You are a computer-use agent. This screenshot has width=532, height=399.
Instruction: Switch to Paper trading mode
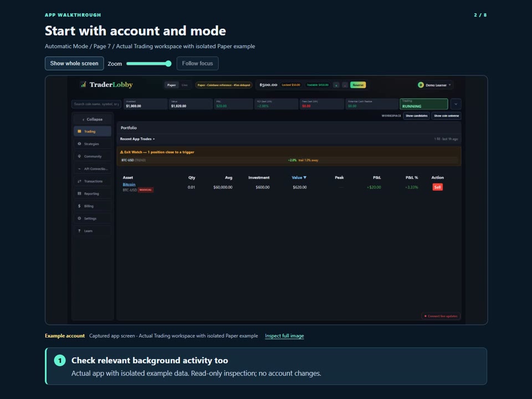tap(171, 85)
